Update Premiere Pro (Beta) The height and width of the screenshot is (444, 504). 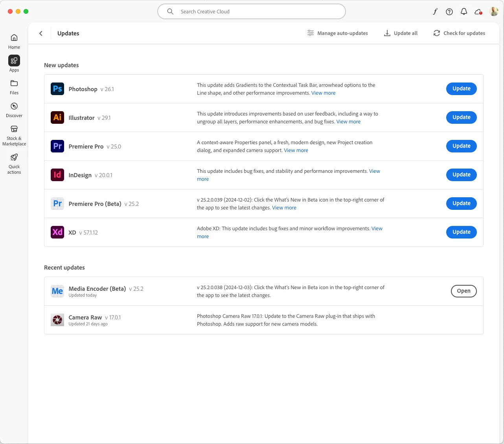462,204
